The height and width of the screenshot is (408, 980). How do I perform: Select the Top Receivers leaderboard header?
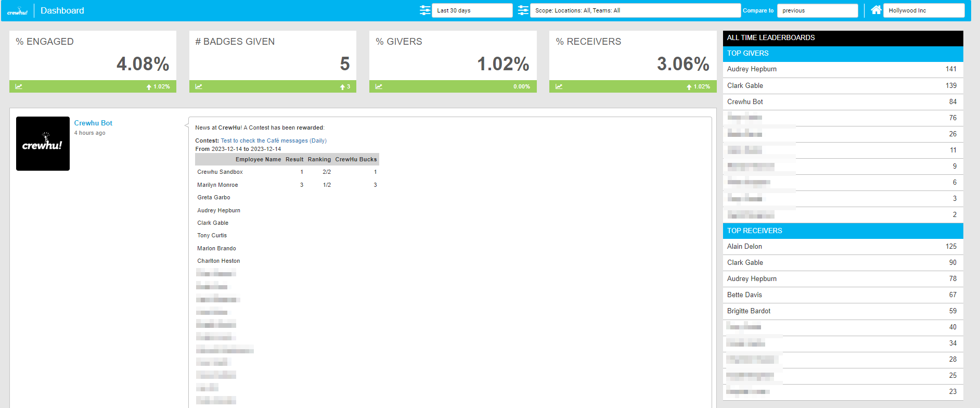(x=843, y=231)
